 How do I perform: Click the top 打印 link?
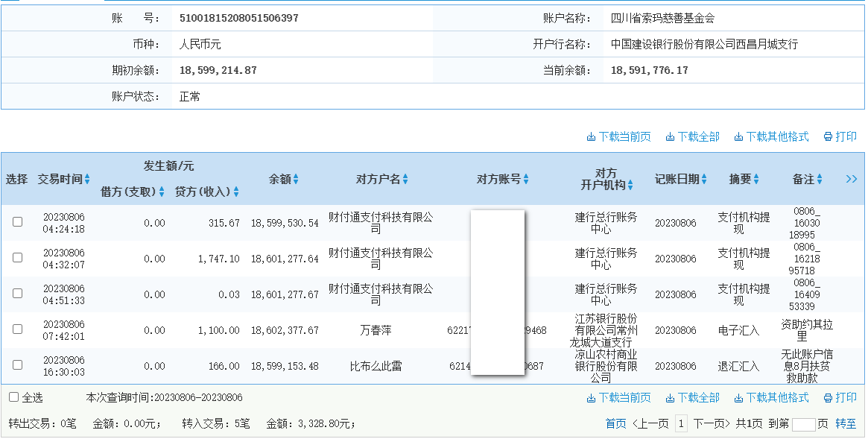[x=846, y=136]
